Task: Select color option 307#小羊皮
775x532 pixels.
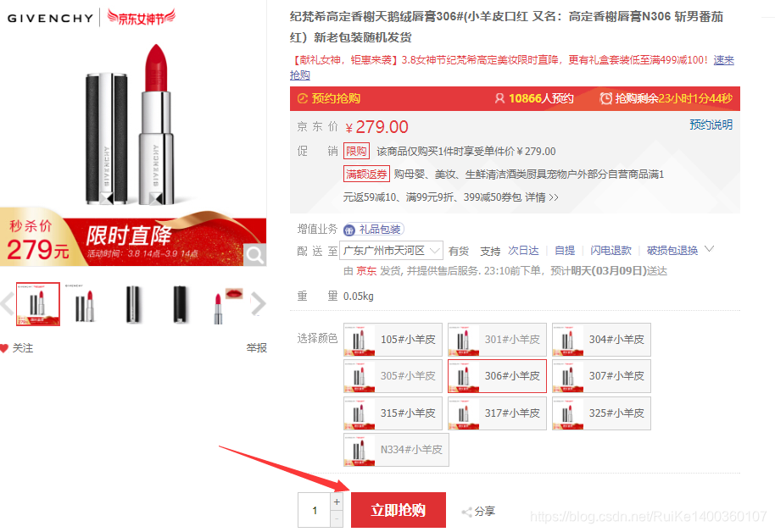Action: point(601,376)
